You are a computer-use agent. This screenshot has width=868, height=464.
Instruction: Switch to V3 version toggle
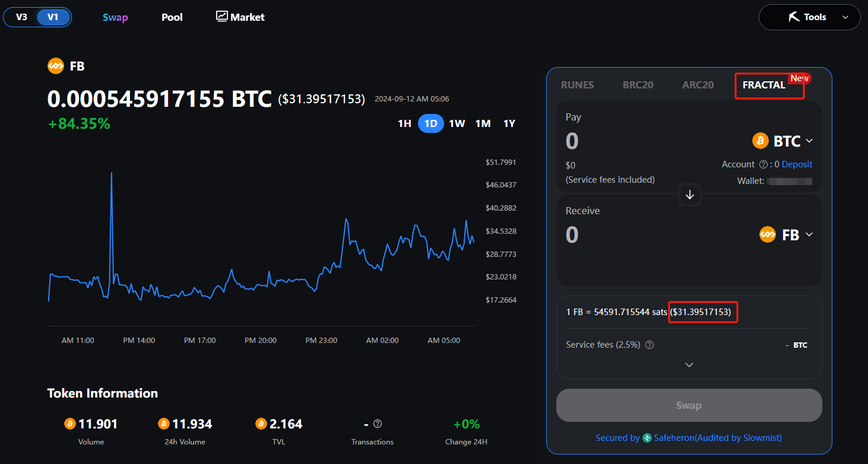21,17
